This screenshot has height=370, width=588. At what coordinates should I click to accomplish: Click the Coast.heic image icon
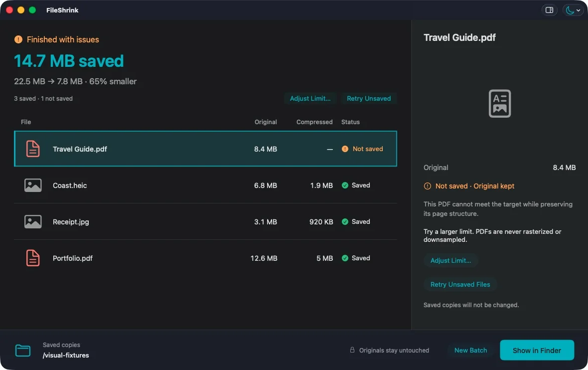click(x=33, y=185)
